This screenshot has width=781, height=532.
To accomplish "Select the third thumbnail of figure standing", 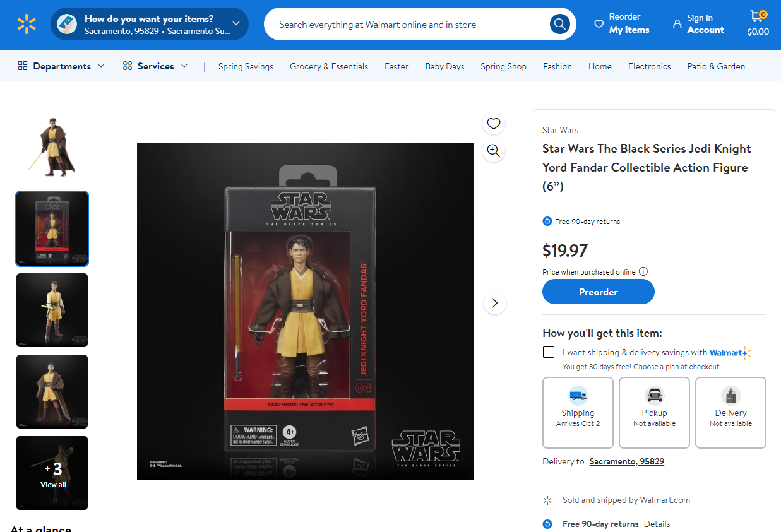I will click(52, 310).
